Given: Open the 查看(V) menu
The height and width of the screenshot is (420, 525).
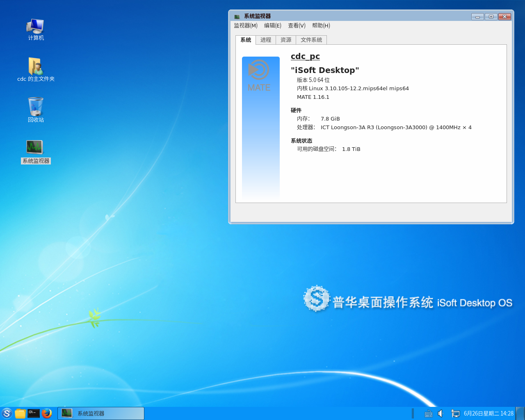Looking at the screenshot, I should (297, 25).
